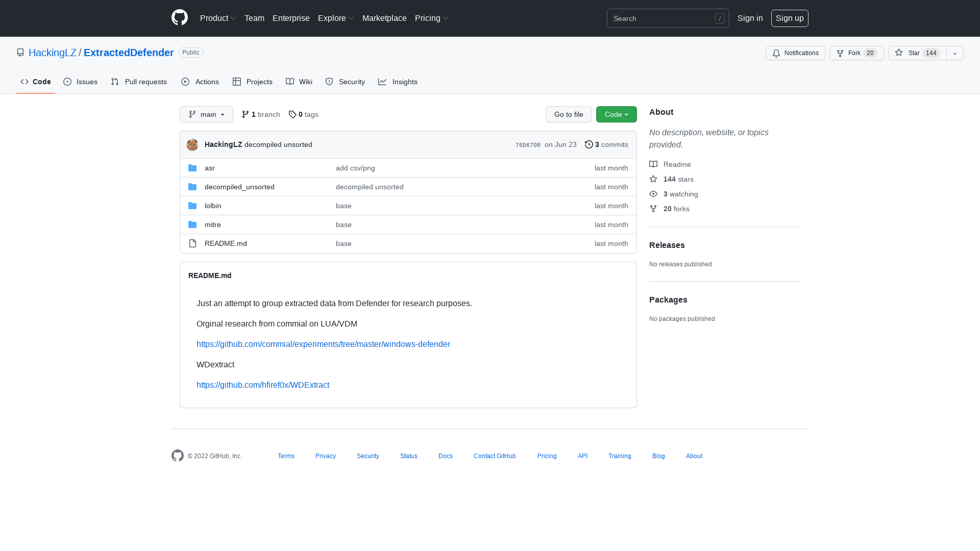The image size is (980, 551).
Task: Open the Marketplace menu
Action: tap(384, 18)
